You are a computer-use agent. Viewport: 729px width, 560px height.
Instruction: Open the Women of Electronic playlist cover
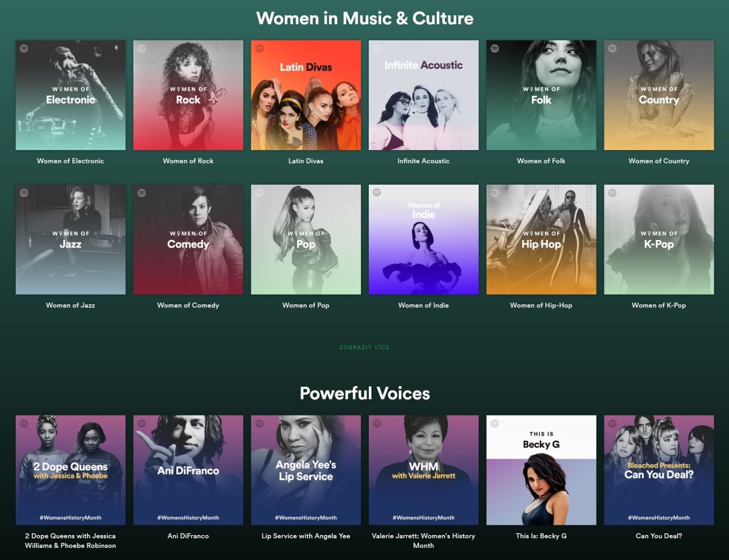click(70, 95)
